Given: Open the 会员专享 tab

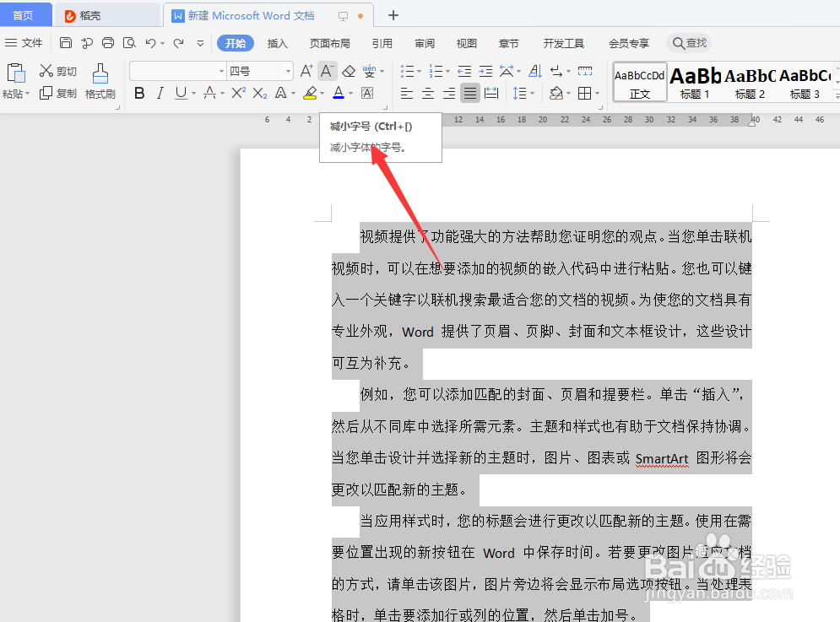Looking at the screenshot, I should pos(628,43).
